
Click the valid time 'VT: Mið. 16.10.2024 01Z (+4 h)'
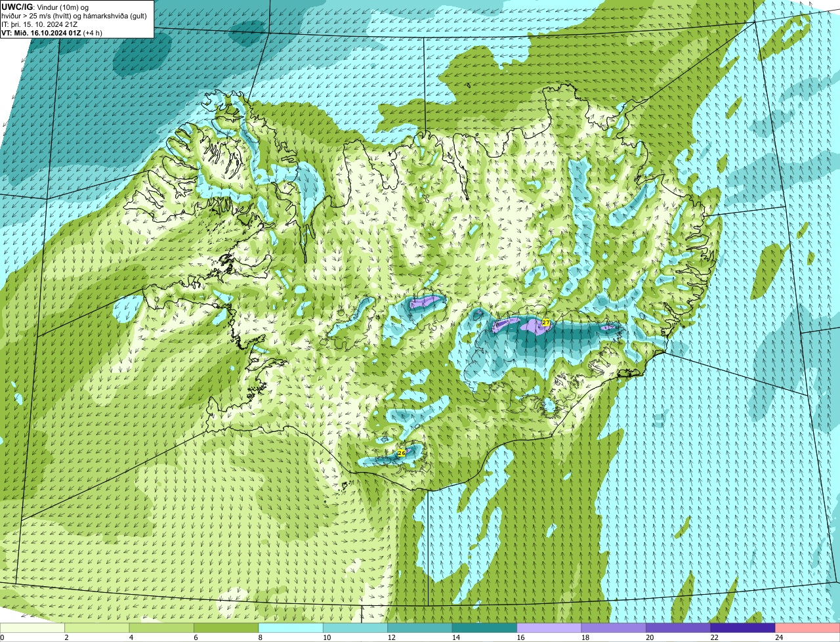coord(53,32)
